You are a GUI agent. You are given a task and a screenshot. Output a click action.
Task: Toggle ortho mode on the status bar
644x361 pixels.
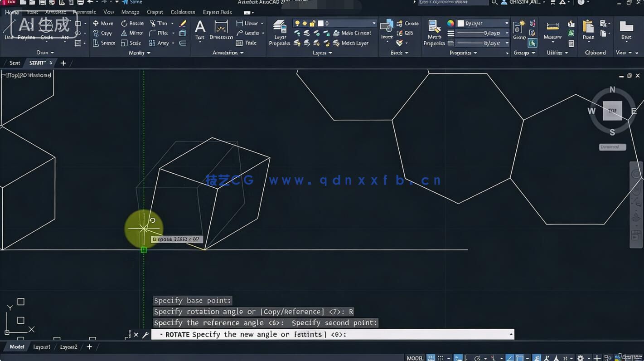(465, 358)
